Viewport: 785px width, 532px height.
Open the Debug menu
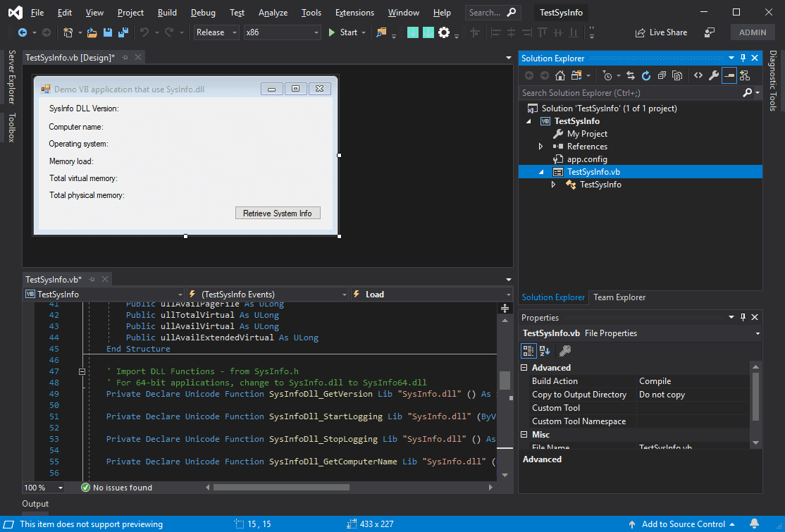tap(203, 13)
